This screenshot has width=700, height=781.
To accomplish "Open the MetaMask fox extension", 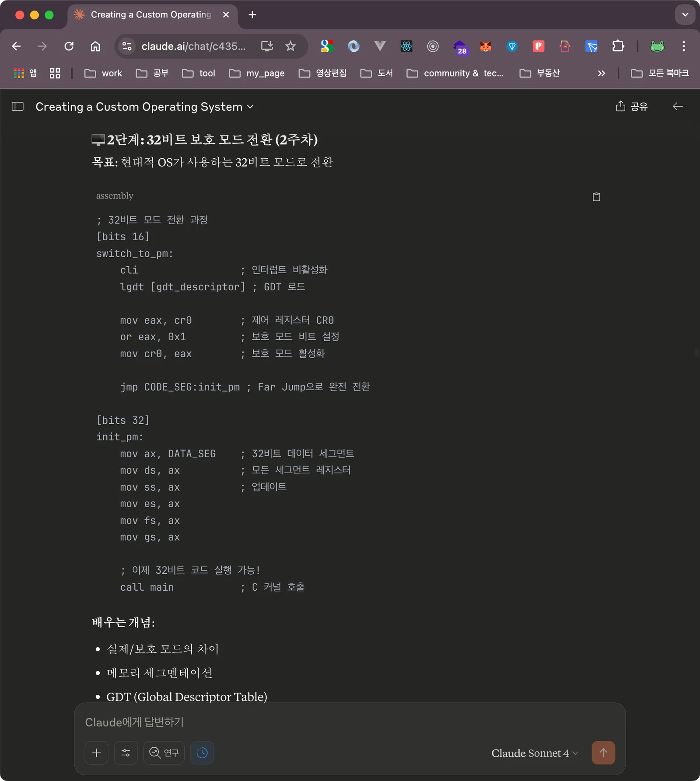I will pos(486,46).
